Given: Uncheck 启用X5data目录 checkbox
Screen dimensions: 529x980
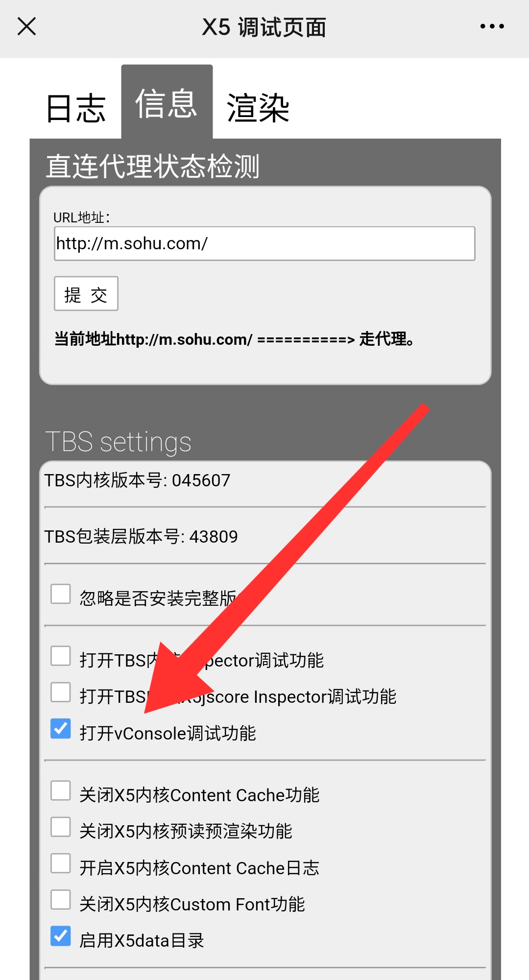Looking at the screenshot, I should [x=61, y=936].
